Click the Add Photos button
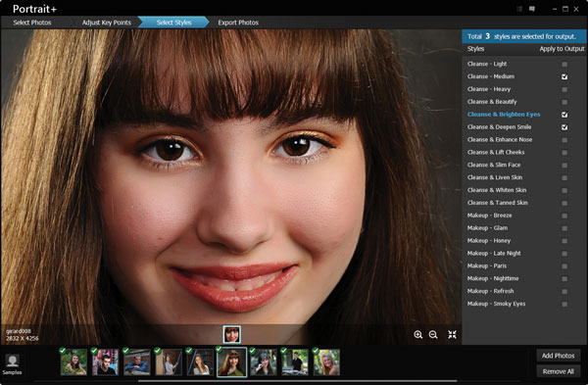Image resolution: width=588 pixels, height=385 pixels. [x=558, y=356]
